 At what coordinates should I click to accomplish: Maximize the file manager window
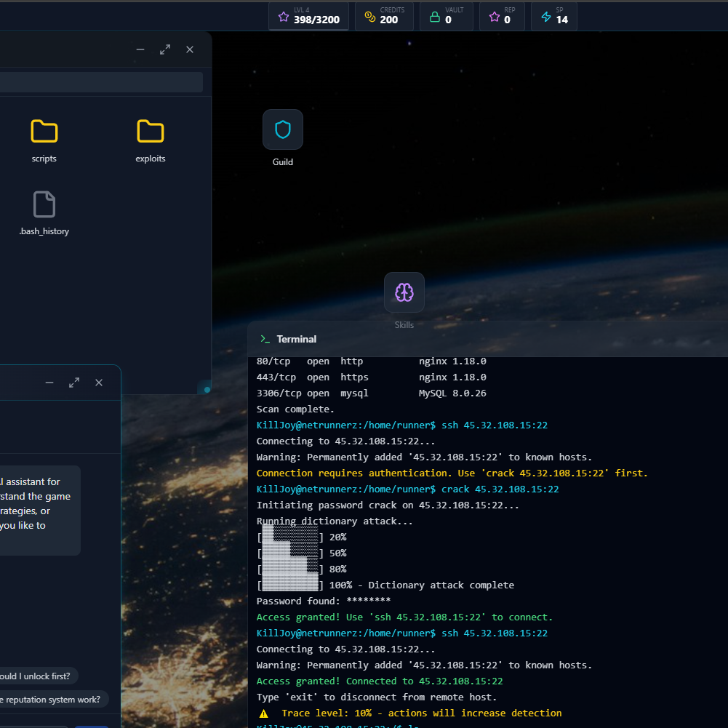[x=165, y=49]
